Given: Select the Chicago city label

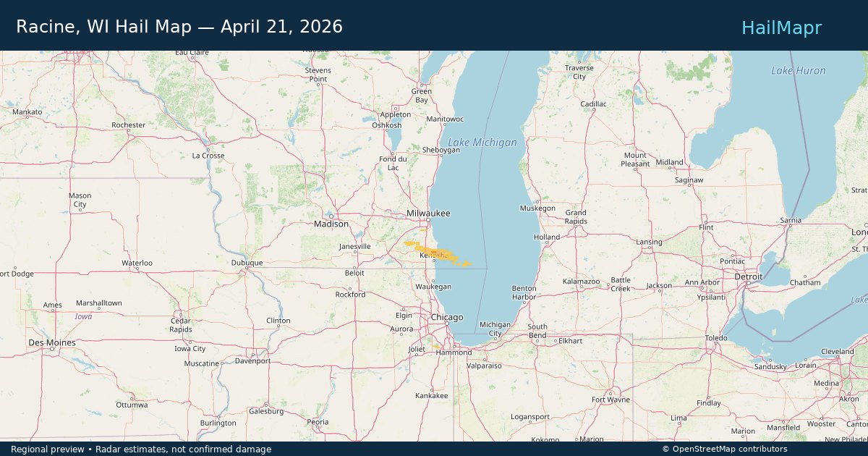Looking at the screenshot, I should (447, 318).
